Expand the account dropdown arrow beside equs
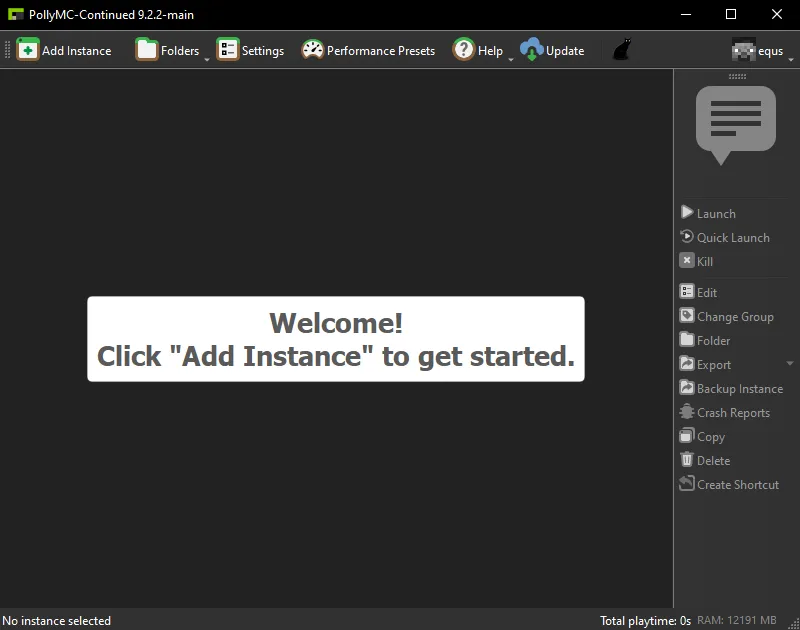The width and height of the screenshot is (800, 630). (791, 60)
